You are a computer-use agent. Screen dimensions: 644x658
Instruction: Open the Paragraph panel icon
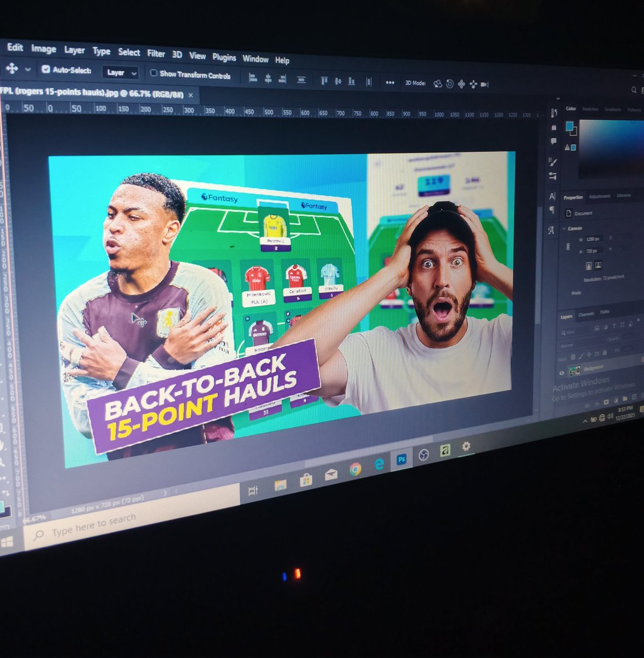tap(552, 210)
